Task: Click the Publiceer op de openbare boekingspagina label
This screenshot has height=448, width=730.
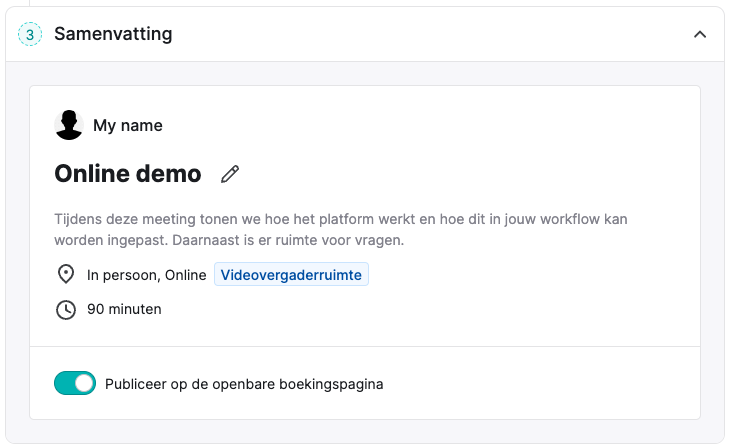Action: 244,384
